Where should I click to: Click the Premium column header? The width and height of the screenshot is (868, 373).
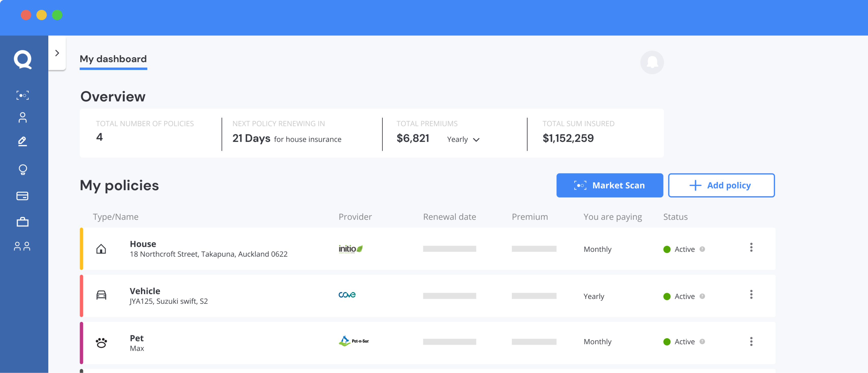point(530,217)
